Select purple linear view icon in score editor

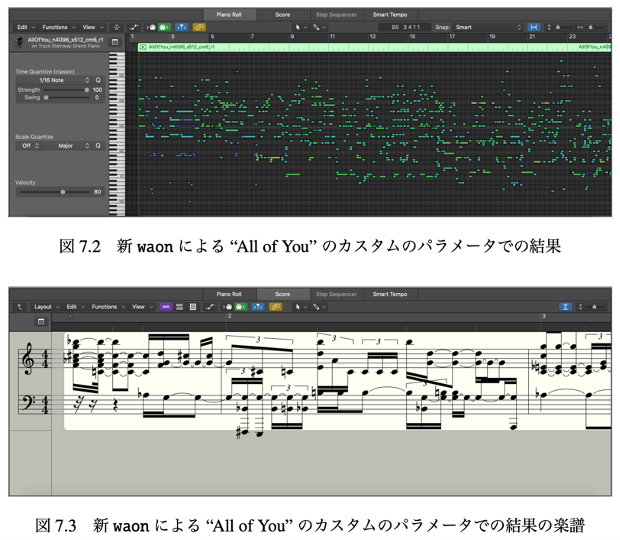click(x=166, y=307)
